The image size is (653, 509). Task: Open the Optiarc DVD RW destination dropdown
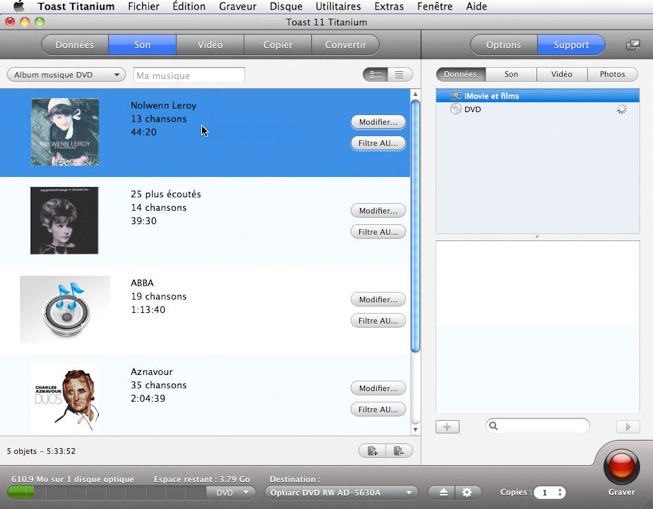[341, 492]
